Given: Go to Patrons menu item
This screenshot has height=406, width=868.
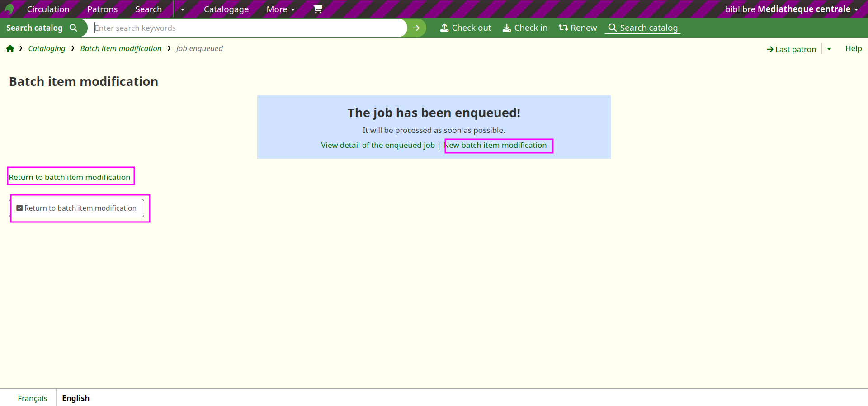Looking at the screenshot, I should (x=102, y=9).
